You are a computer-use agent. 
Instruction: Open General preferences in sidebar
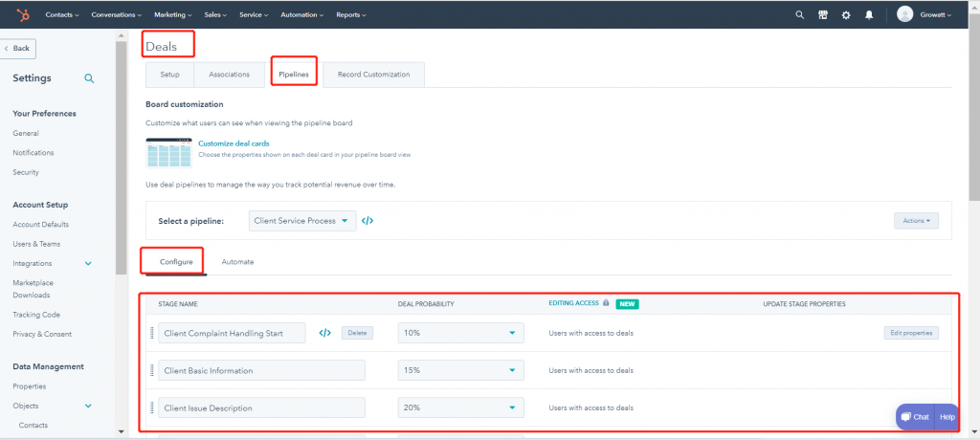click(26, 133)
